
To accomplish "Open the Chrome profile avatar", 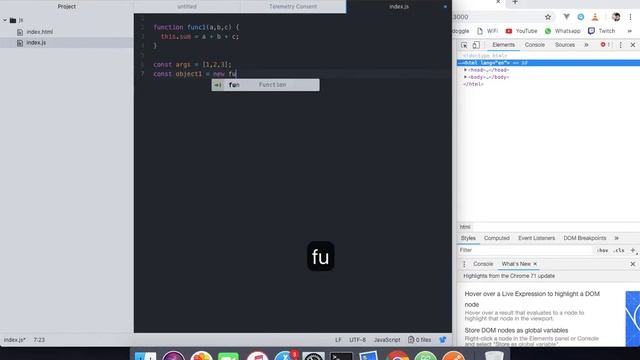I will click(x=616, y=17).
